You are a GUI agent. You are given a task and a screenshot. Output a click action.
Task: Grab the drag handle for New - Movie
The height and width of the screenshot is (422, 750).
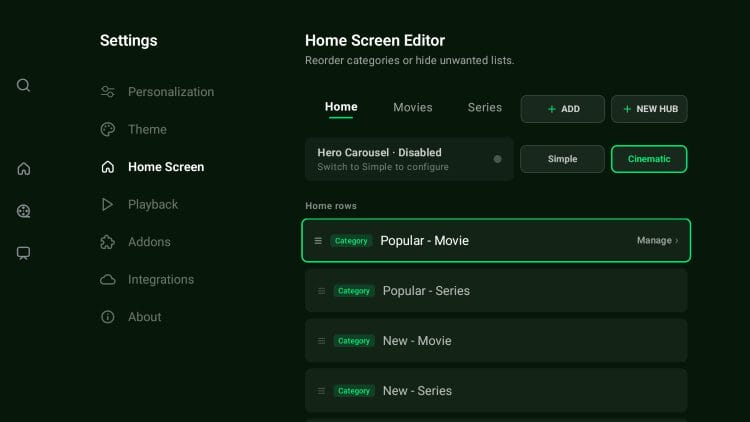click(x=321, y=341)
